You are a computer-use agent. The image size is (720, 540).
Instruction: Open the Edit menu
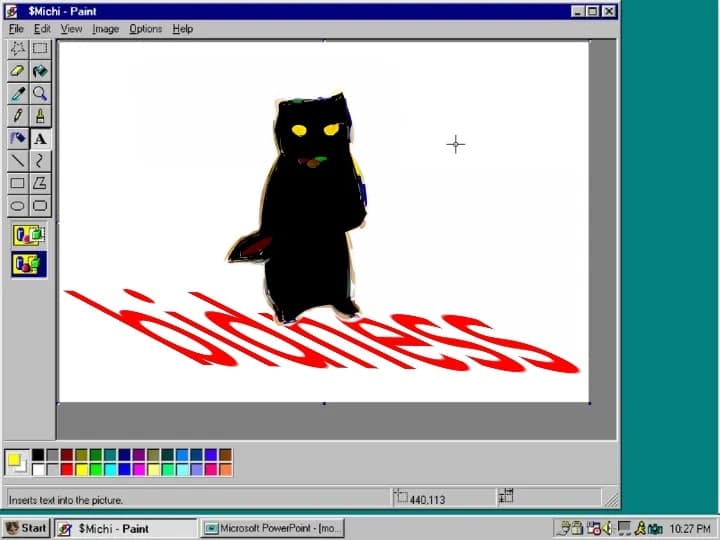(42, 28)
